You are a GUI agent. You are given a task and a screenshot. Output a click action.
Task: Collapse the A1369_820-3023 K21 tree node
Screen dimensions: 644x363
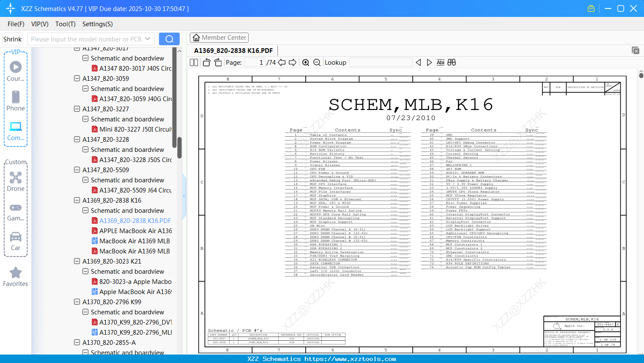(77, 261)
